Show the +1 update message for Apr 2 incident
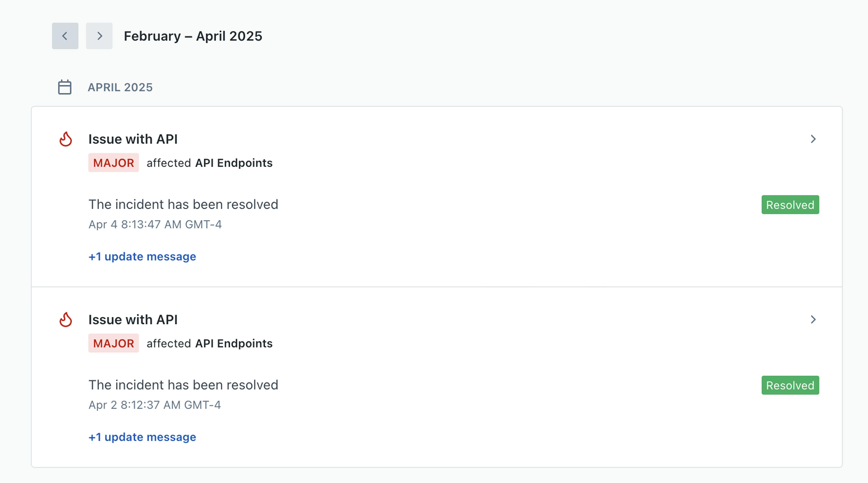The height and width of the screenshot is (483, 868). (142, 437)
